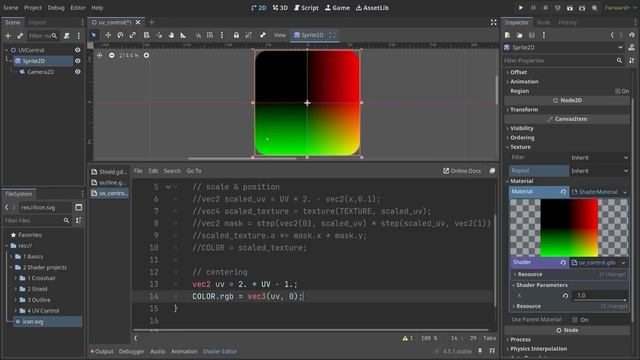The height and width of the screenshot is (360, 640).
Task: Select the 4 UV Control folder
Action: [43, 311]
